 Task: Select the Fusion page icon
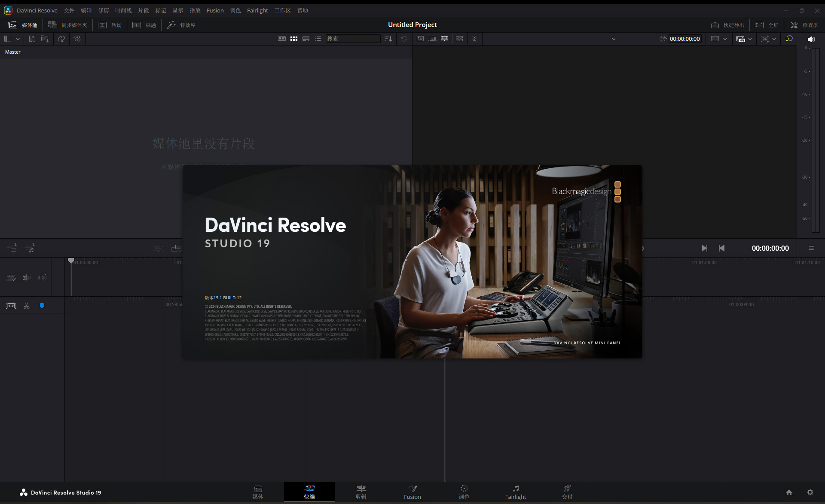coord(412,492)
